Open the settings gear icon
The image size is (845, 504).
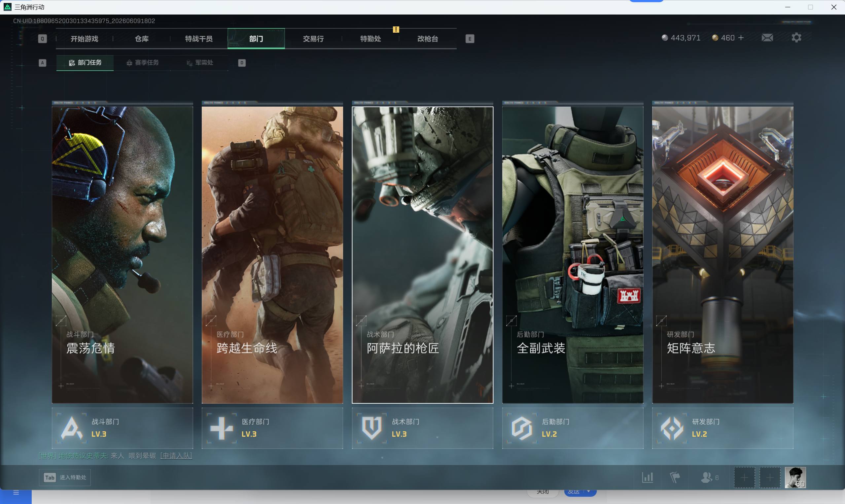point(796,37)
